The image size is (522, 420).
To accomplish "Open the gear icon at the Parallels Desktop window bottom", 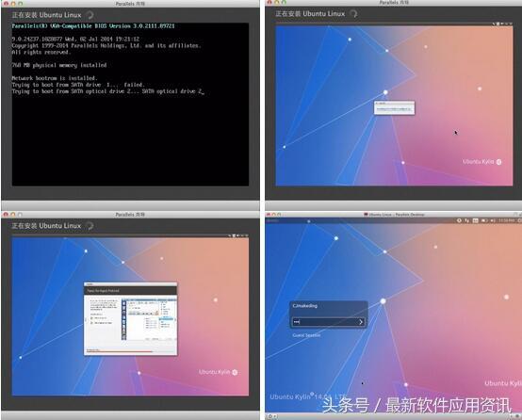I will point(271,416).
